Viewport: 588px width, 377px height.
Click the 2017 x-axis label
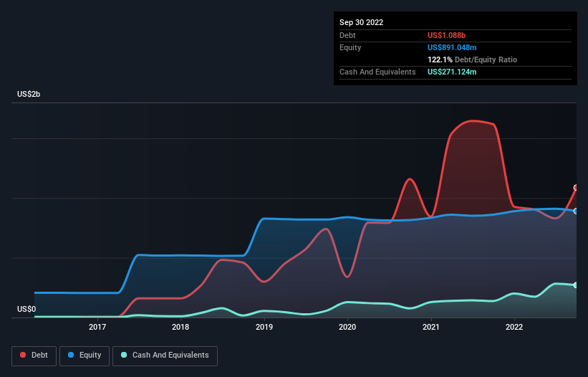[97, 327]
